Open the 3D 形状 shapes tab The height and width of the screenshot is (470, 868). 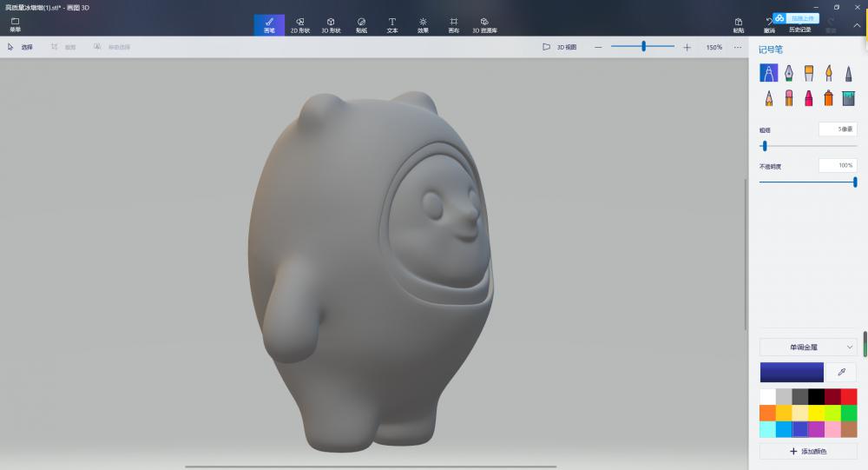(331, 25)
